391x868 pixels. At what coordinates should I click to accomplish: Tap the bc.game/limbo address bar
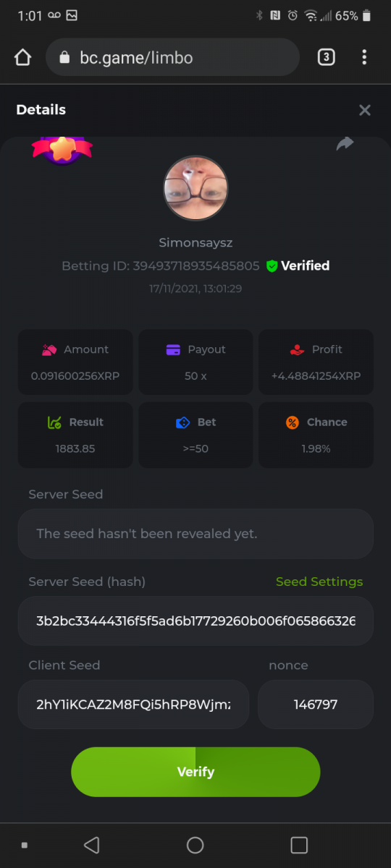[x=172, y=57]
